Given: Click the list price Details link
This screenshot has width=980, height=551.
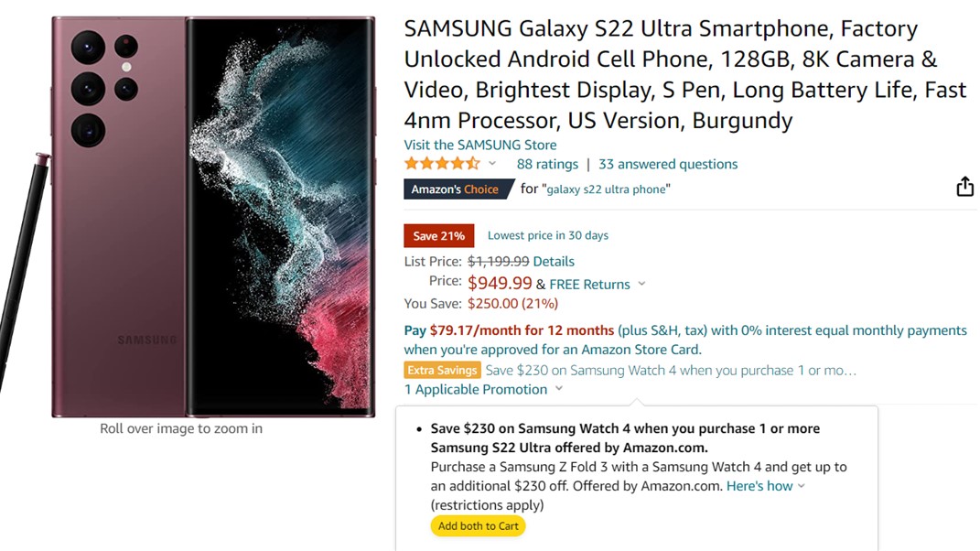Looking at the screenshot, I should pyautogui.click(x=554, y=261).
